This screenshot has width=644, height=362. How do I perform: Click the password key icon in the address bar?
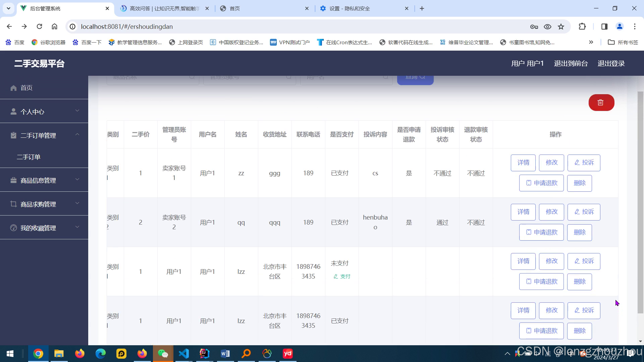[534, 26]
